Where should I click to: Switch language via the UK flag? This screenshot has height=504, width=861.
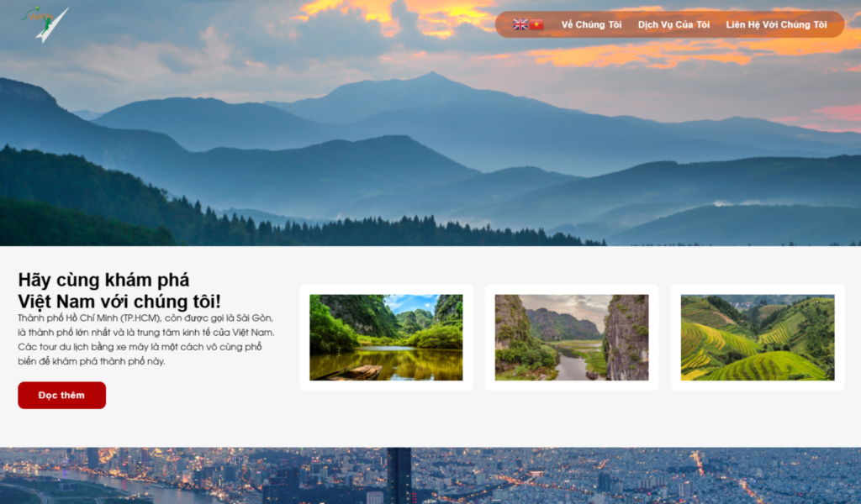[x=520, y=24]
